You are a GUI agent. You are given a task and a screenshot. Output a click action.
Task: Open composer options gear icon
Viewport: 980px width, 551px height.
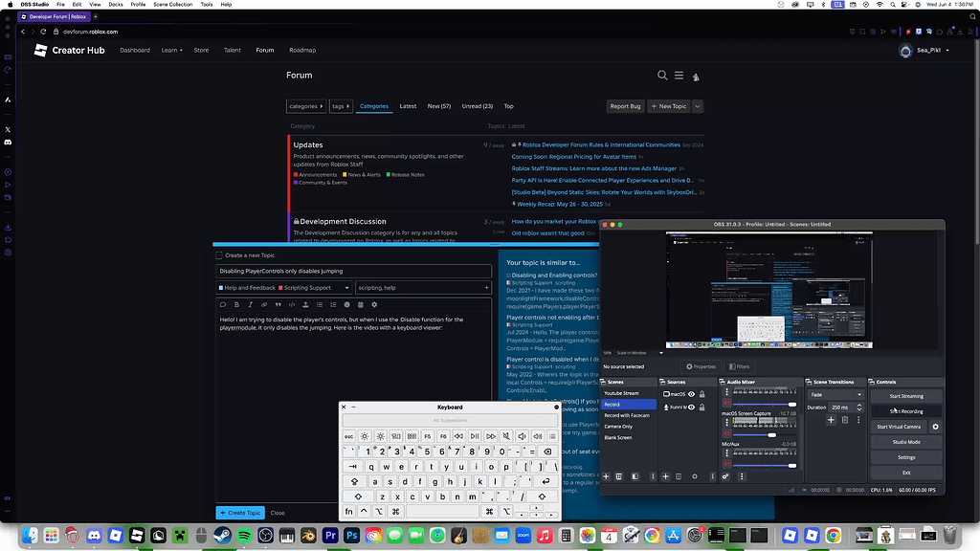point(374,305)
